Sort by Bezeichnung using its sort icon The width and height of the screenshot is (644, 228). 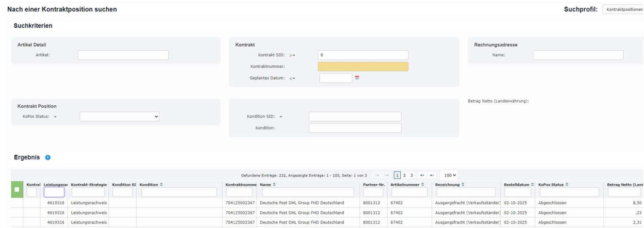[463, 185]
